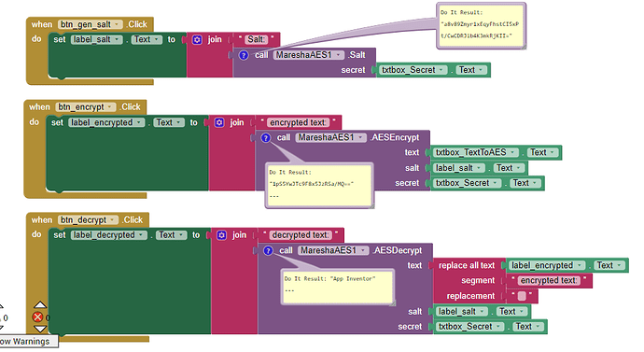Open the mutator gear on decrypted text join block
Viewport: 644px width, 352px height.
[x=222, y=235]
